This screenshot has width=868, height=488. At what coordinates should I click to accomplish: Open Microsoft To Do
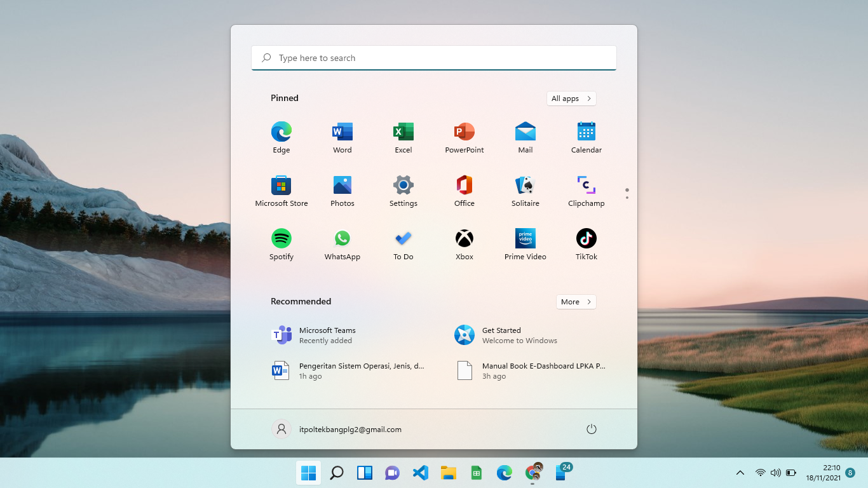pyautogui.click(x=403, y=245)
